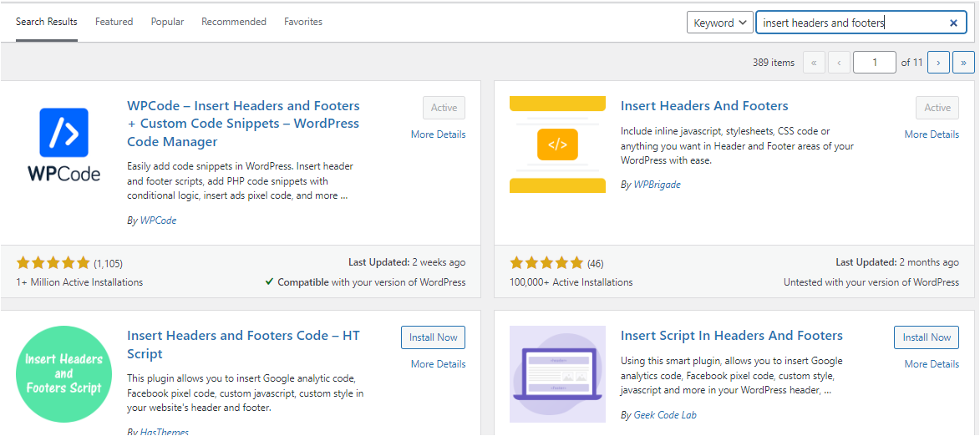This screenshot has width=980, height=436.
Task: View More Details for HT Script plugin
Action: [x=438, y=364]
